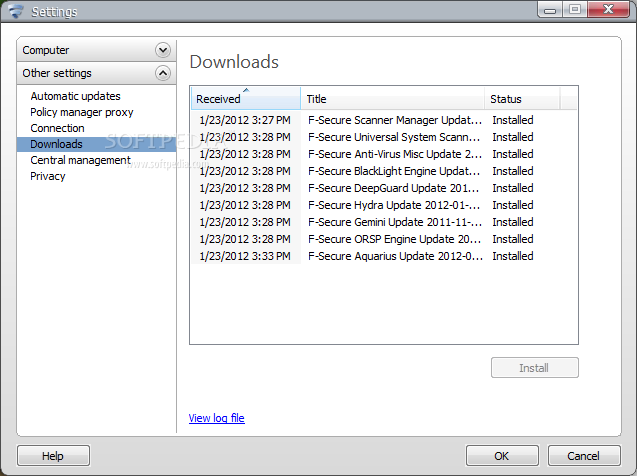637x476 pixels.
Task: Select the F-Secure DeepGuard Update row
Action: [384, 188]
